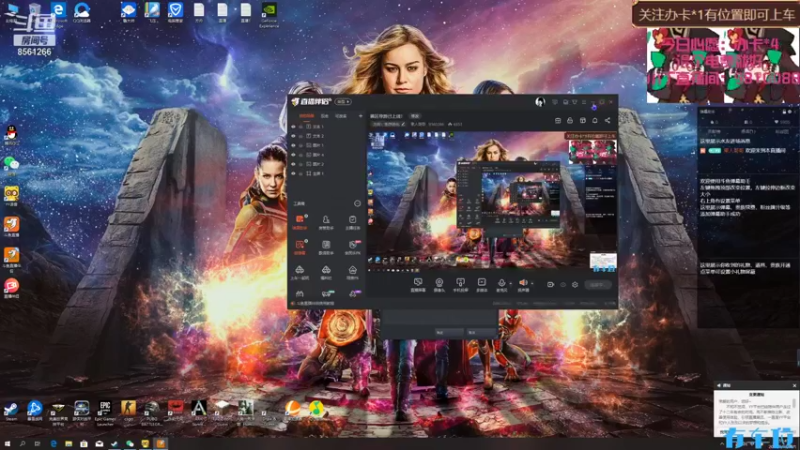The width and height of the screenshot is (800, 450).
Task: Click the record video icon
Action: (550, 285)
